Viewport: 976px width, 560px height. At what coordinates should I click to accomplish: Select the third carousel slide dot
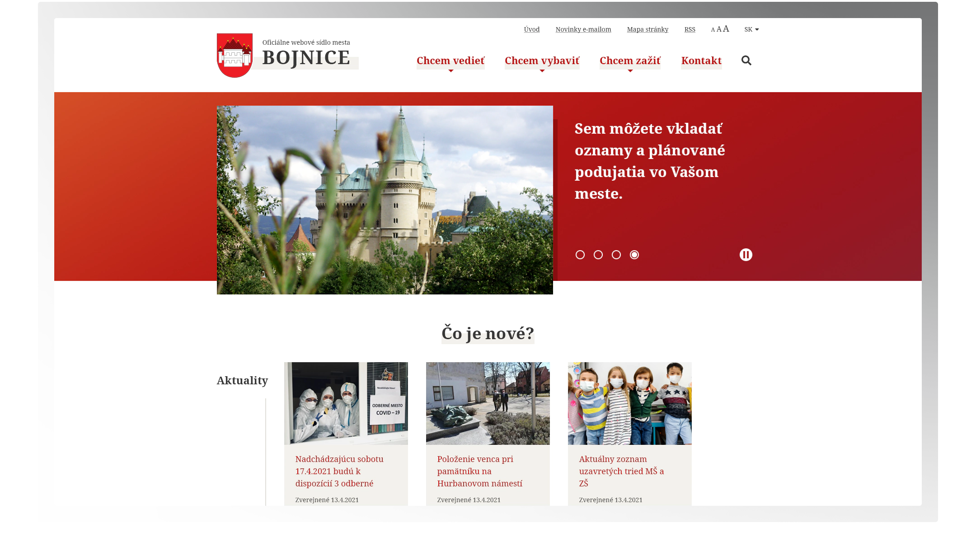pyautogui.click(x=616, y=255)
